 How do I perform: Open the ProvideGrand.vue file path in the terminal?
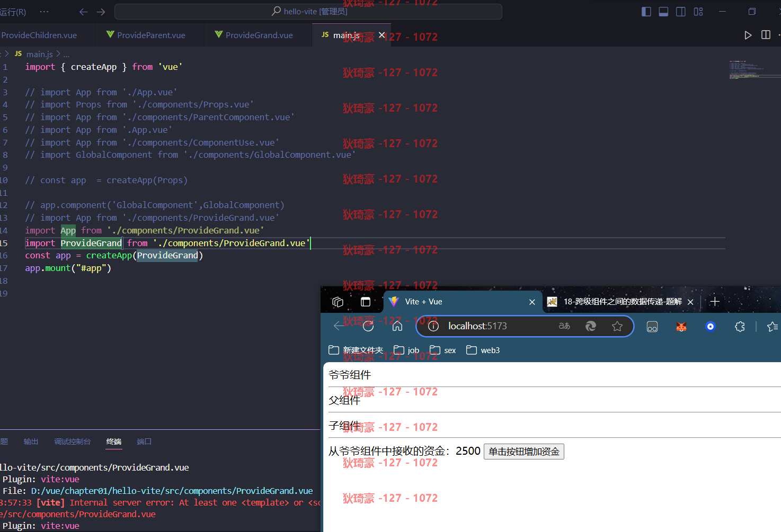pos(172,491)
